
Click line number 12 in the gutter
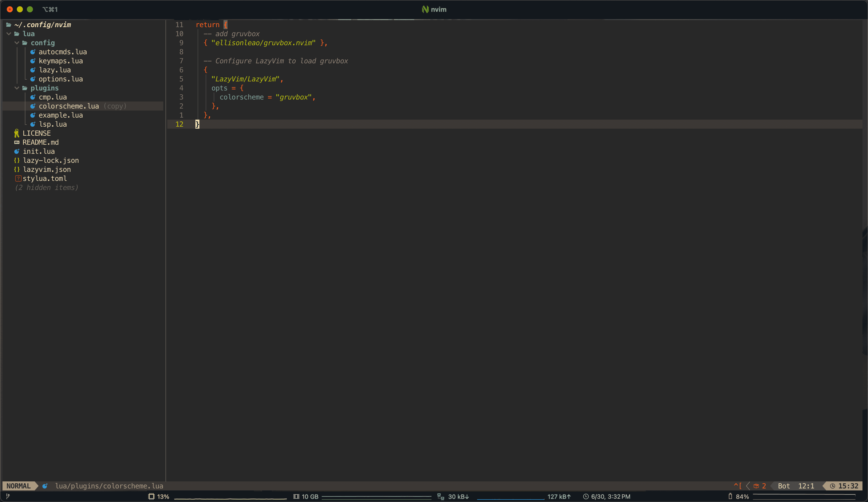pyautogui.click(x=179, y=124)
